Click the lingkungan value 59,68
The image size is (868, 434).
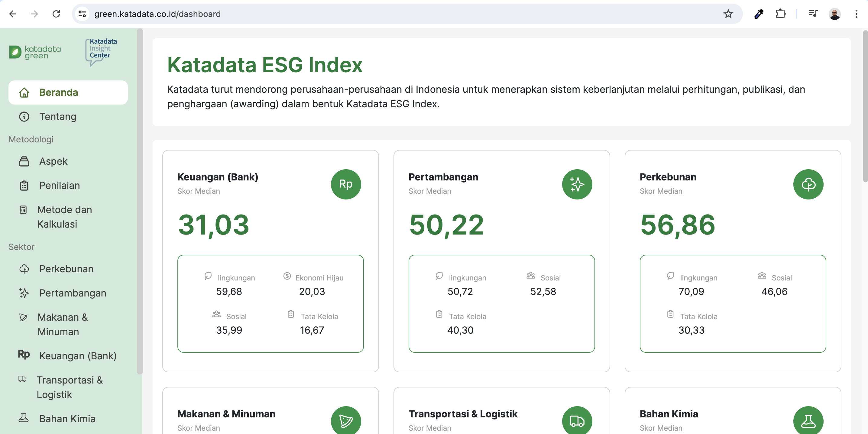coord(229,291)
